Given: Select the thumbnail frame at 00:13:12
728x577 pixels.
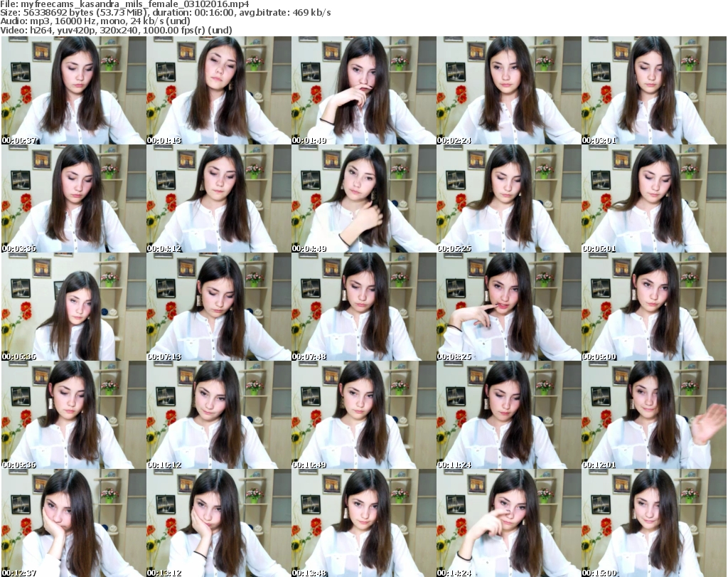Looking at the screenshot, I should (219, 523).
